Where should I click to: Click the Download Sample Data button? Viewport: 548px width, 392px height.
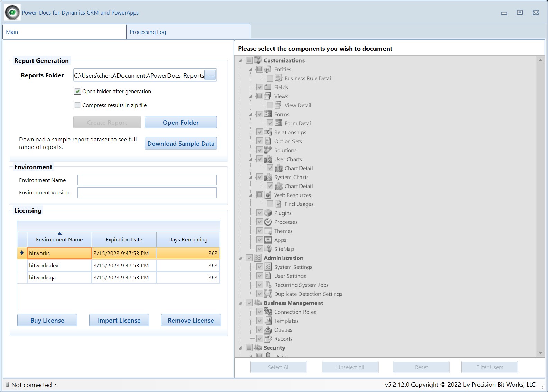[181, 144]
